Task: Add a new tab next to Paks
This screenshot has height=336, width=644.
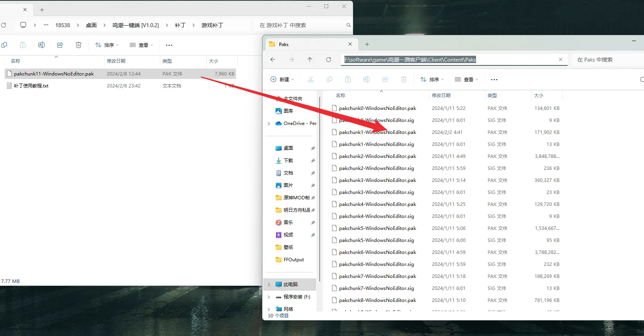Action: [x=367, y=44]
